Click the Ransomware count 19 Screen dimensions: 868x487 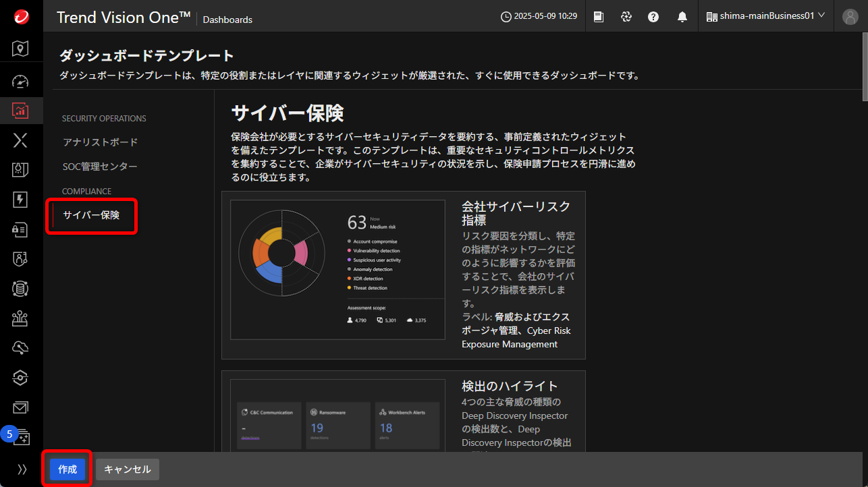(317, 428)
